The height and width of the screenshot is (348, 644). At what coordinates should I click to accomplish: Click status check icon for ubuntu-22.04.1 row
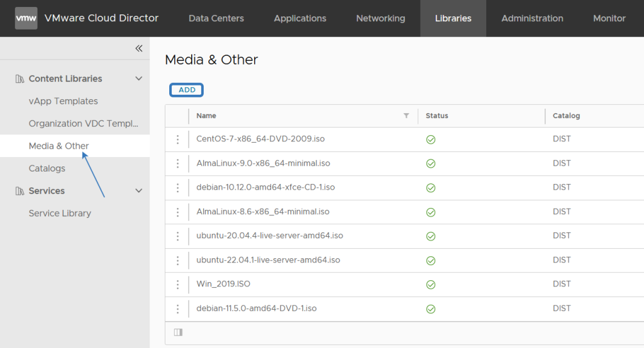430,261
